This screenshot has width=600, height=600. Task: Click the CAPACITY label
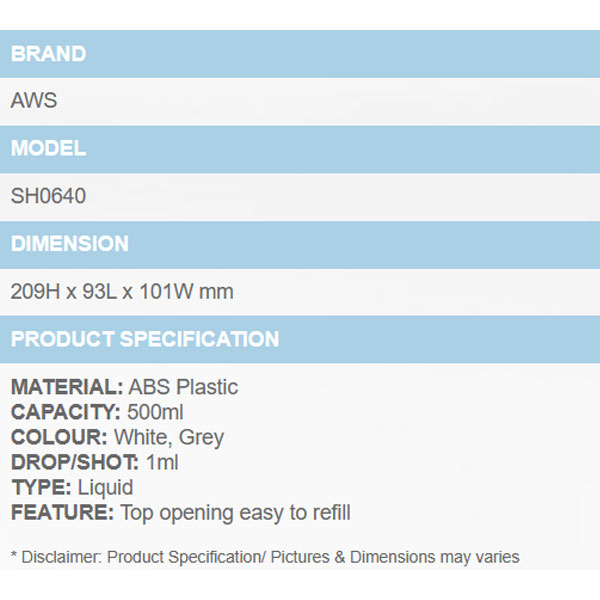click(x=66, y=412)
